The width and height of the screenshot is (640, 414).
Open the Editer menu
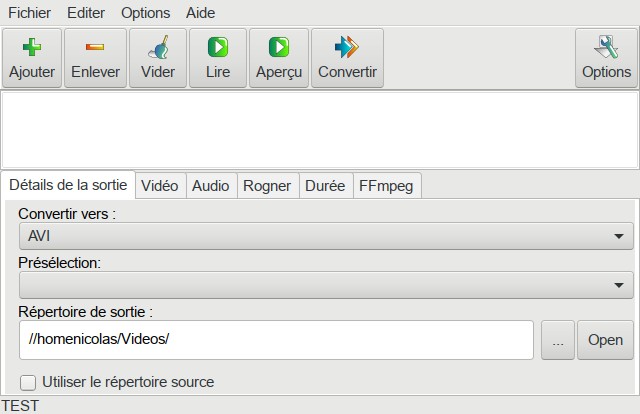tap(86, 13)
